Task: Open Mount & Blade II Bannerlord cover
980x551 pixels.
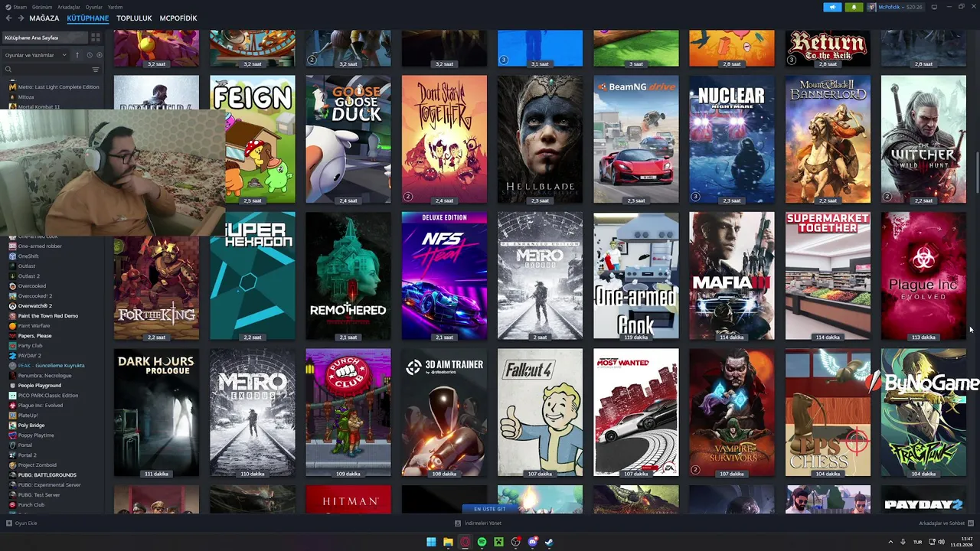Action: click(828, 139)
